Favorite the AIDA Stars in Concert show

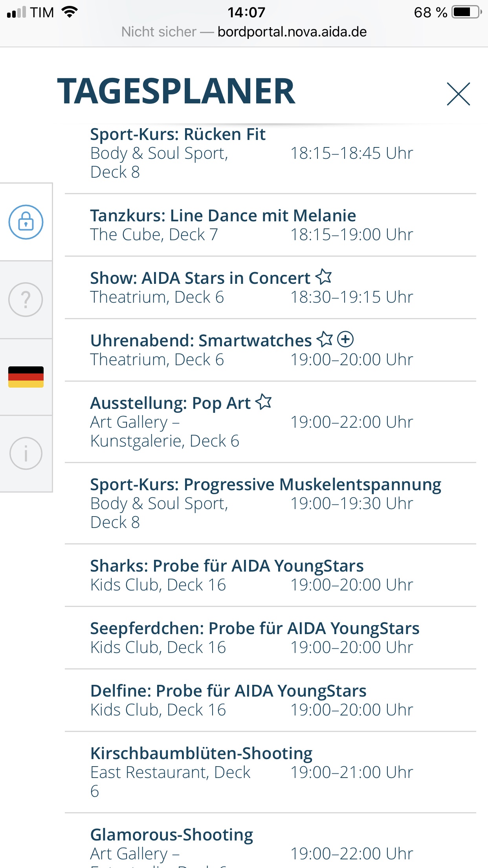click(324, 277)
